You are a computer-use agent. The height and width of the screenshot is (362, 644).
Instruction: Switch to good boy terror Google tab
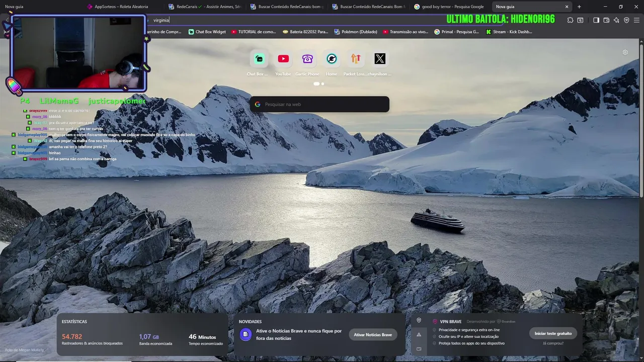(449, 7)
